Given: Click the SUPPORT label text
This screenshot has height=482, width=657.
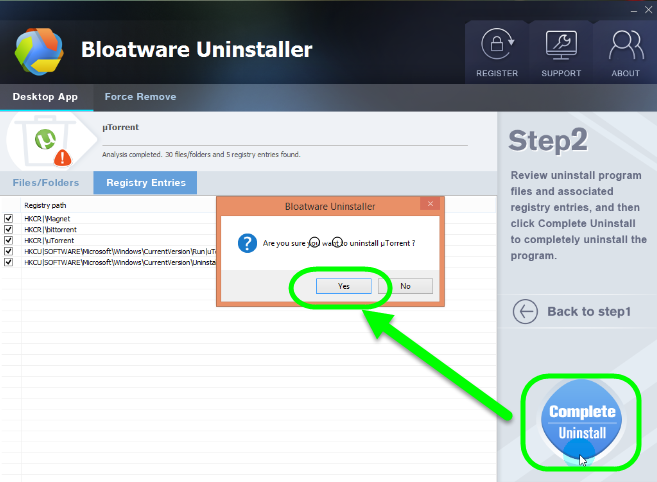Looking at the screenshot, I should point(561,73).
